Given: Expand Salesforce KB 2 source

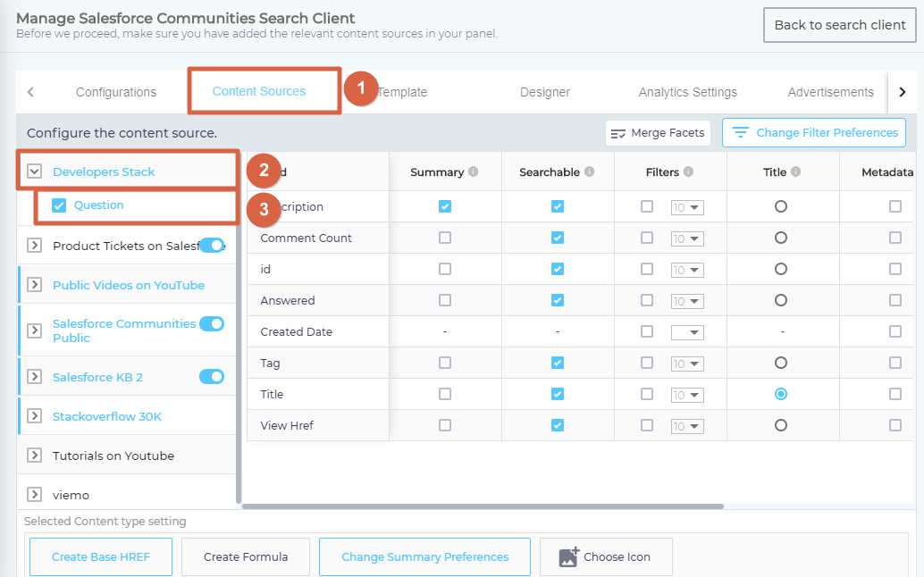Looking at the screenshot, I should tap(34, 376).
